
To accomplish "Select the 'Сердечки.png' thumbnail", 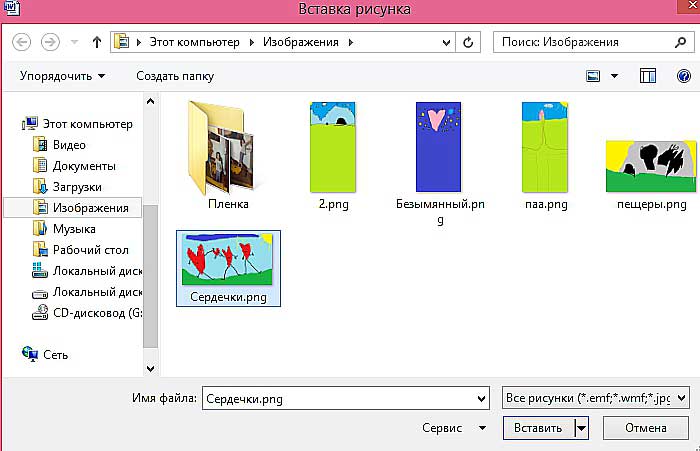I will click(228, 259).
